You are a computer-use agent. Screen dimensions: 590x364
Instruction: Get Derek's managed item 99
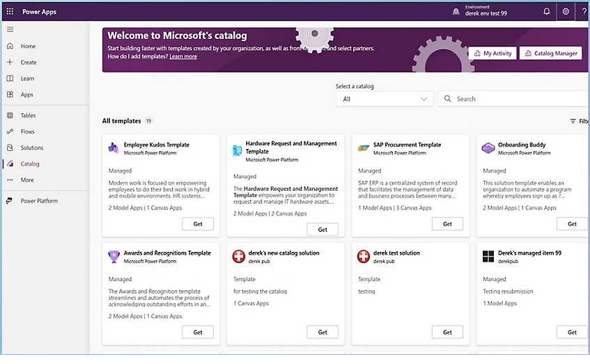pyautogui.click(x=572, y=332)
